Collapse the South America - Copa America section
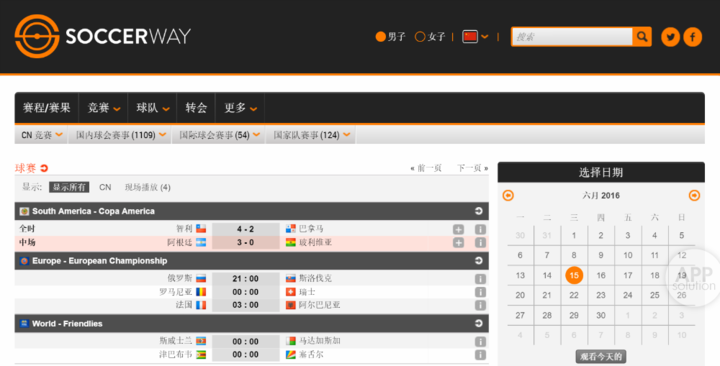Screen dimensions: 720x366 478,211
